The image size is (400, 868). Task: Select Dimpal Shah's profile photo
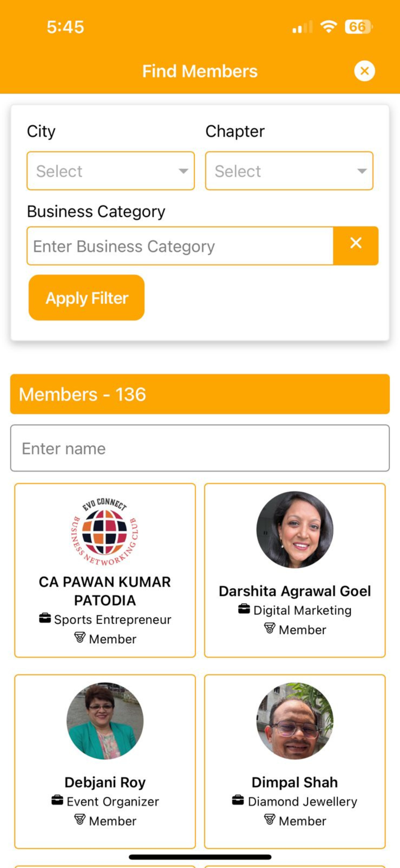[295, 721]
